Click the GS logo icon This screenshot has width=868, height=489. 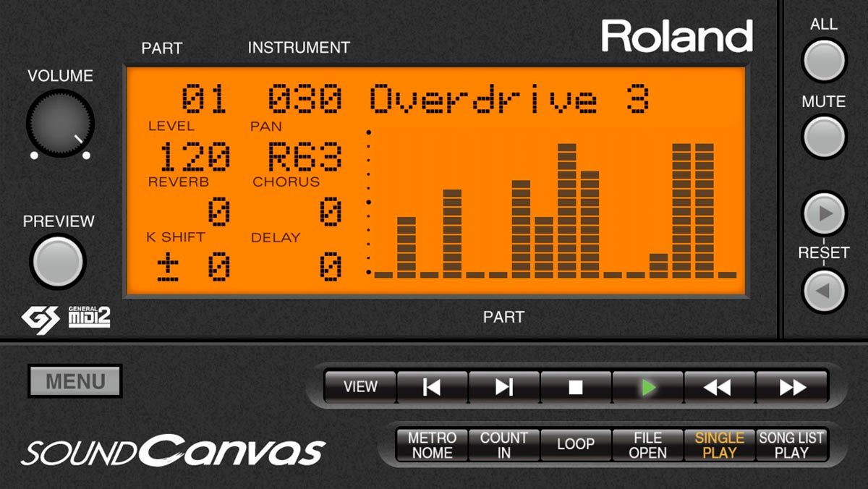pyautogui.click(x=40, y=318)
